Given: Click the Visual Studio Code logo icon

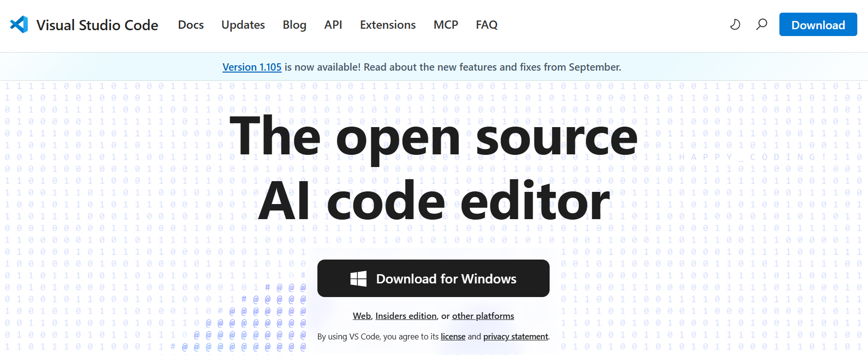Looking at the screenshot, I should [x=19, y=24].
